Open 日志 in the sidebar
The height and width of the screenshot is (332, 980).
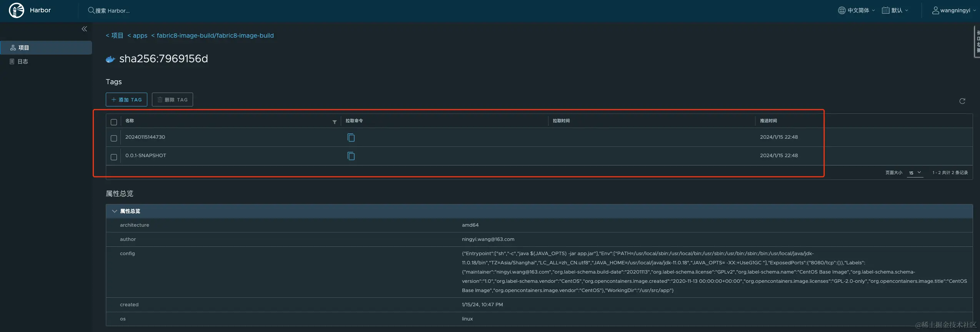(x=46, y=61)
